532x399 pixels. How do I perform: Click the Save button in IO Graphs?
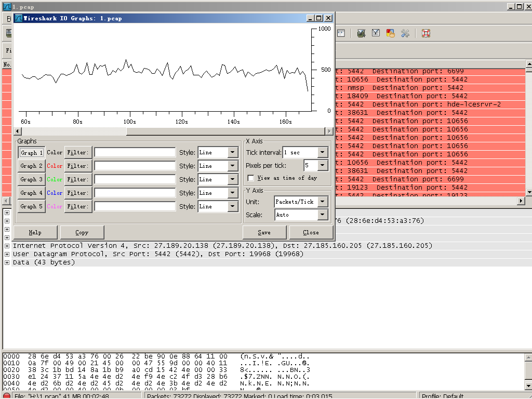264,232
